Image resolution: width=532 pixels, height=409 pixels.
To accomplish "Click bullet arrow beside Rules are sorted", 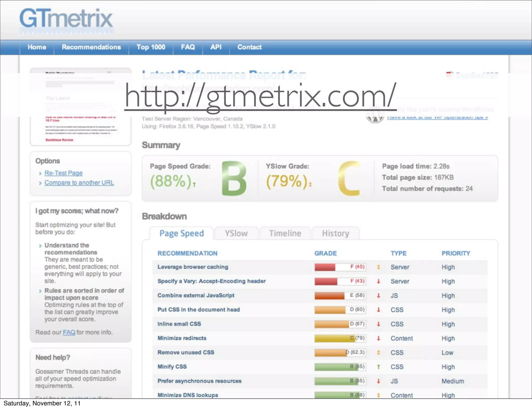I will [x=40, y=291].
